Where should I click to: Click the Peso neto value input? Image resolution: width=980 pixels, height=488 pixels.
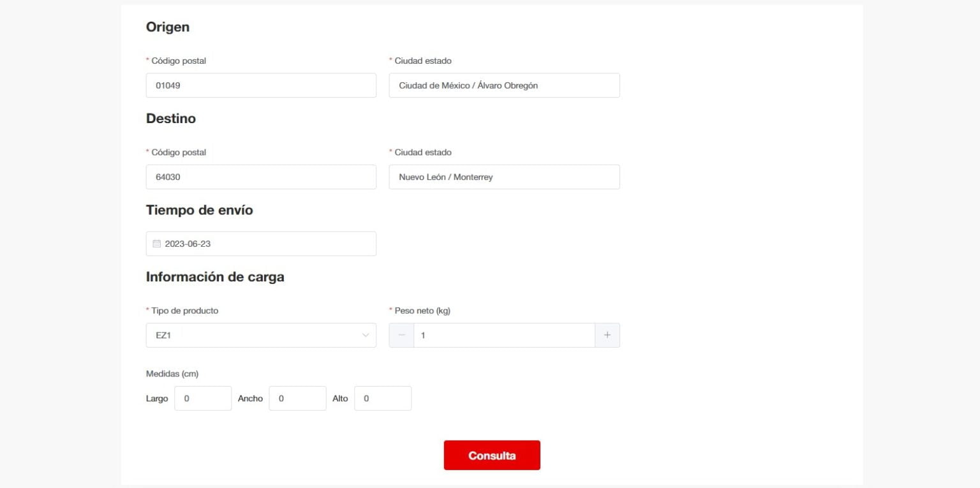pos(504,335)
